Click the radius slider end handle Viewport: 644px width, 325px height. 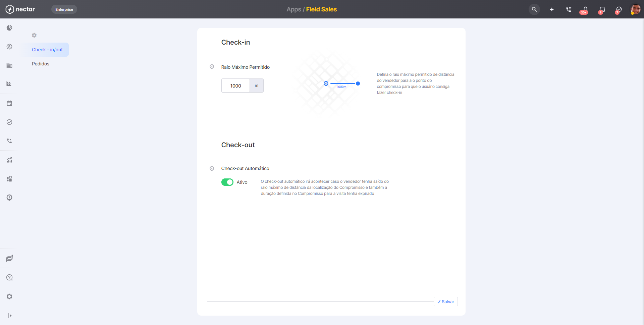pos(358,84)
